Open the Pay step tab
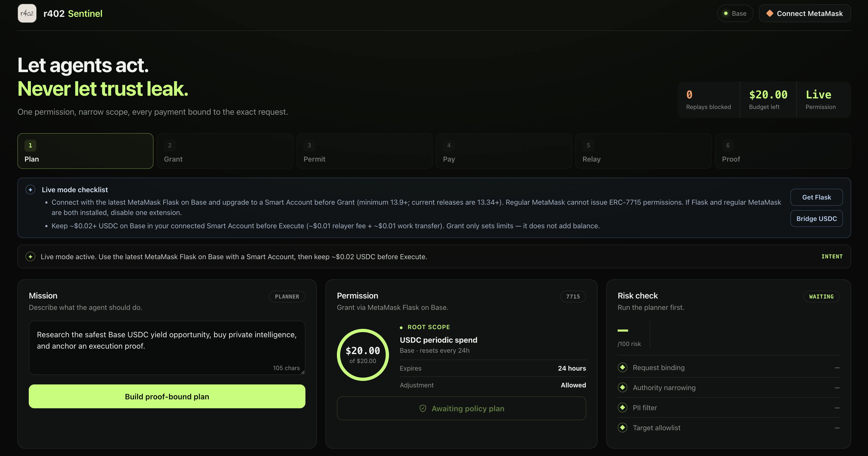This screenshot has height=456, width=868. 504,151
